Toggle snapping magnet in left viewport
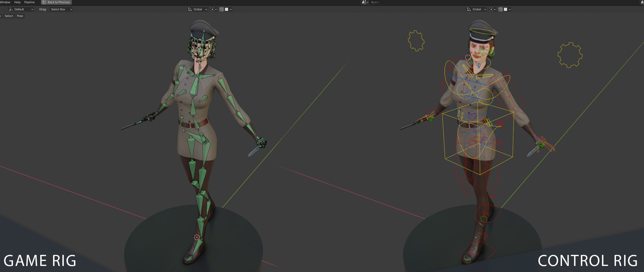644x272 pixels. point(222,9)
